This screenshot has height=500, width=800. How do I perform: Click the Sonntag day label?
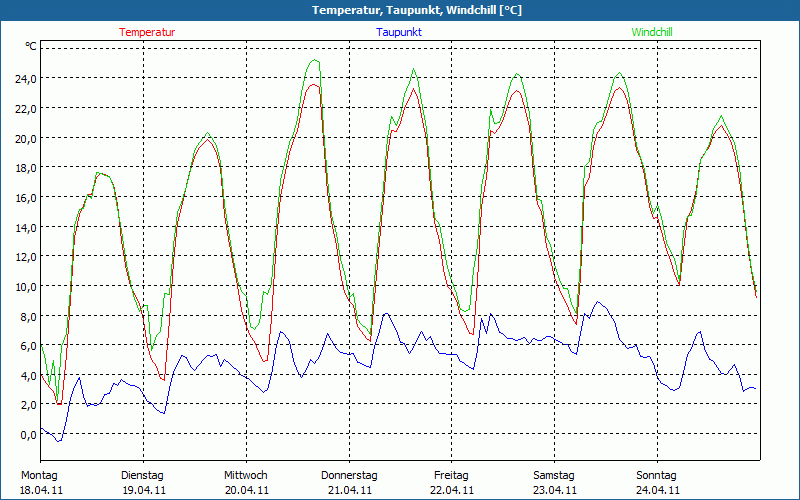(x=656, y=476)
